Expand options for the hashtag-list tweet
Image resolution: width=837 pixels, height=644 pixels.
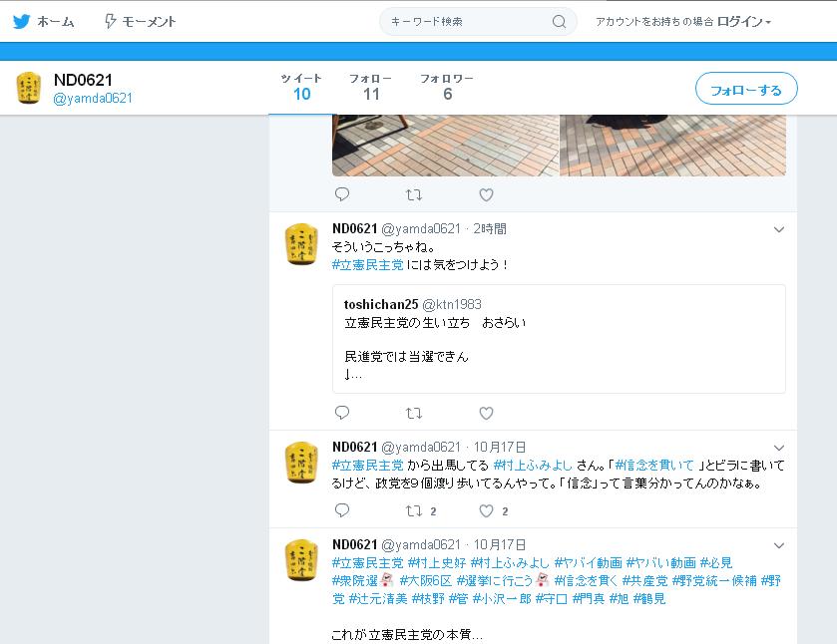(779, 546)
